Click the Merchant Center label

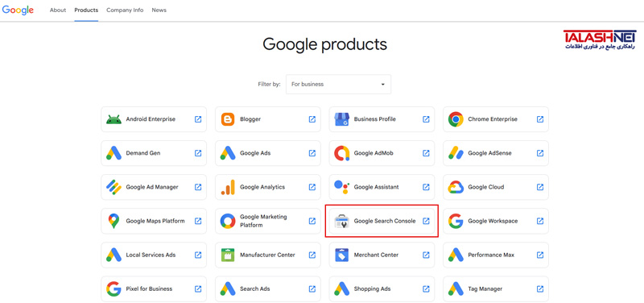[376, 255]
